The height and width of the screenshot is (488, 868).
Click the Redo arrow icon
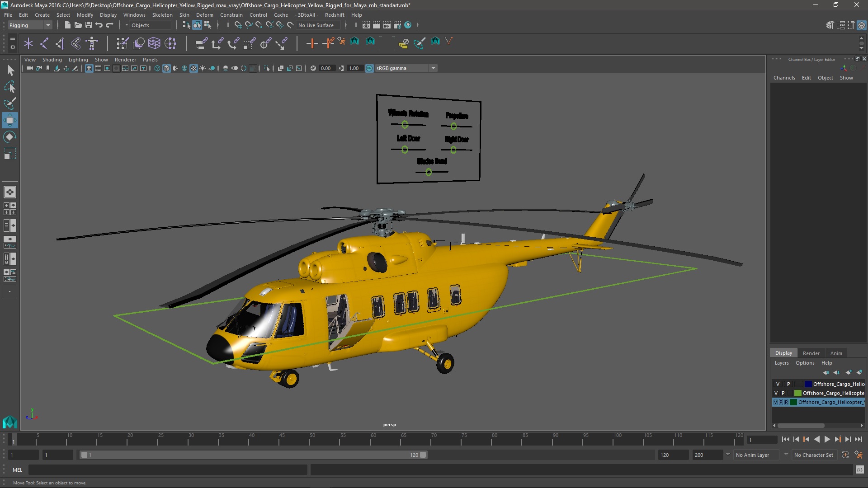(109, 25)
